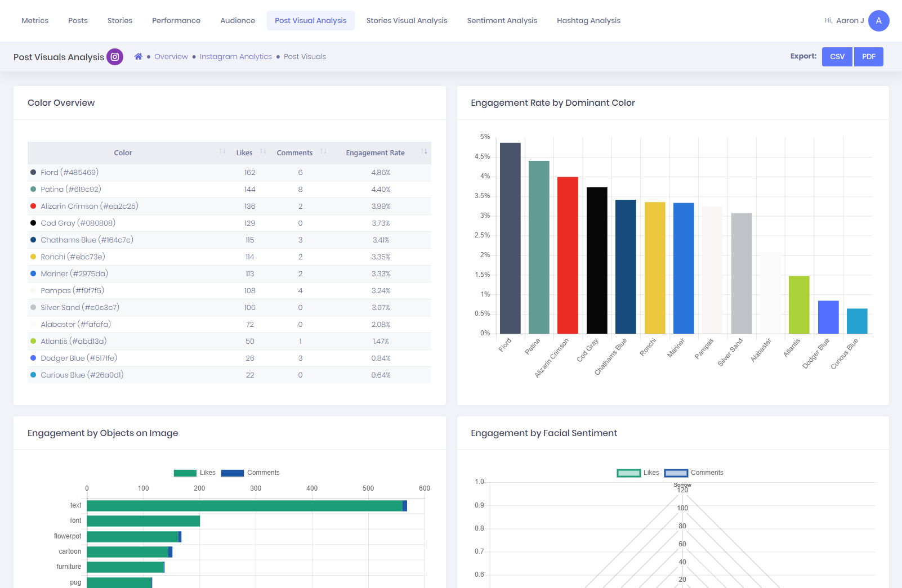Click the Curious Blue bar in the chart
The width and height of the screenshot is (902, 588).
tap(857, 321)
